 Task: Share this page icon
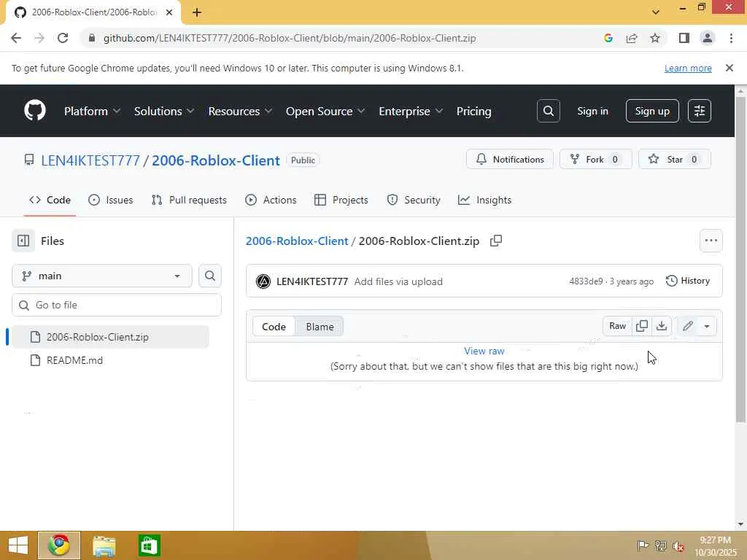pyautogui.click(x=632, y=38)
